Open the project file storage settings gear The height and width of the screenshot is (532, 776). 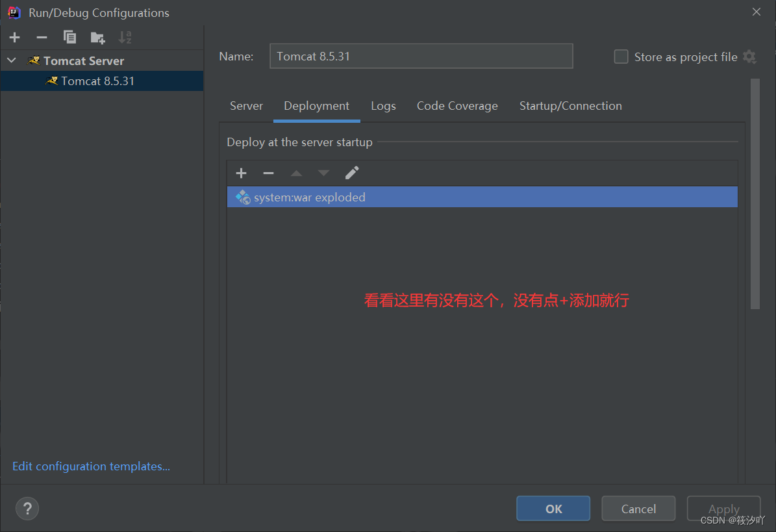click(750, 57)
